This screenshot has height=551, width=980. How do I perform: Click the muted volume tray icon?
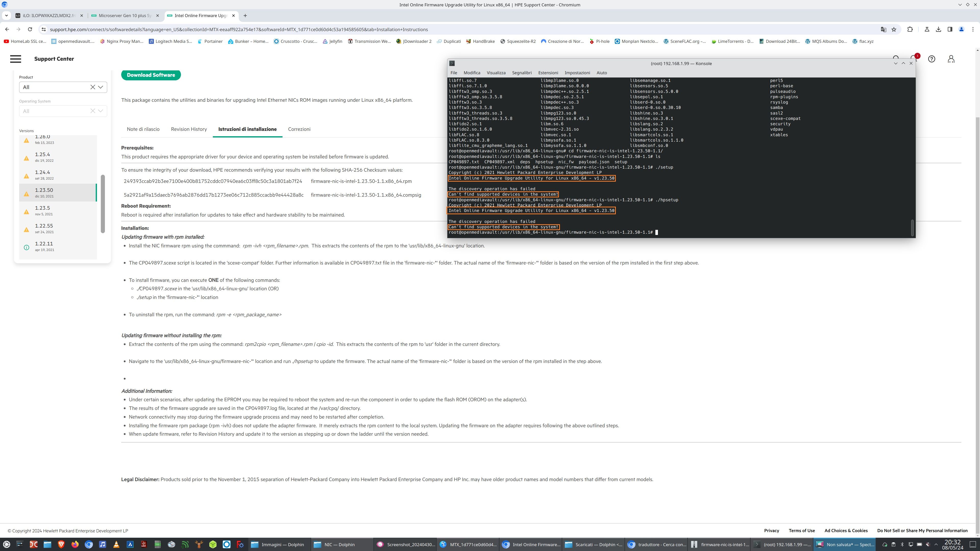[928, 544]
